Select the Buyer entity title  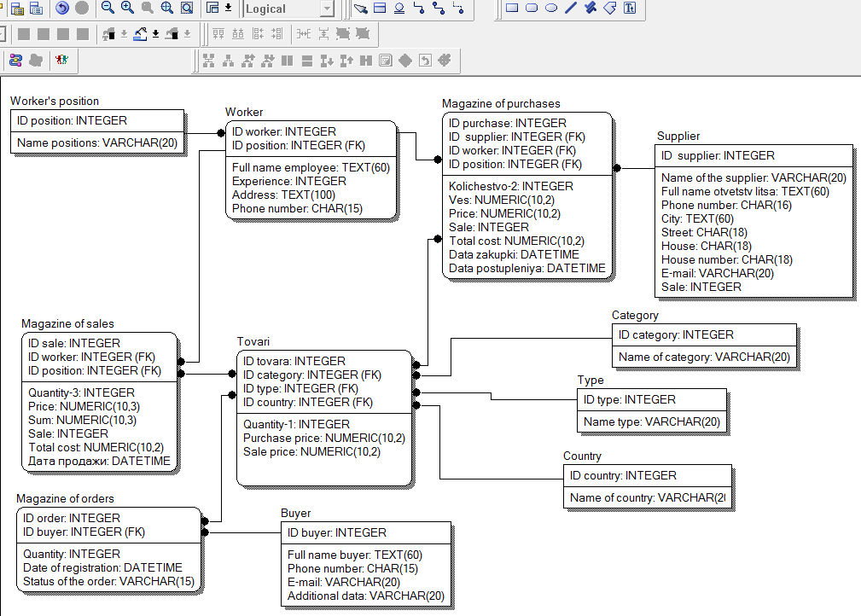295,514
